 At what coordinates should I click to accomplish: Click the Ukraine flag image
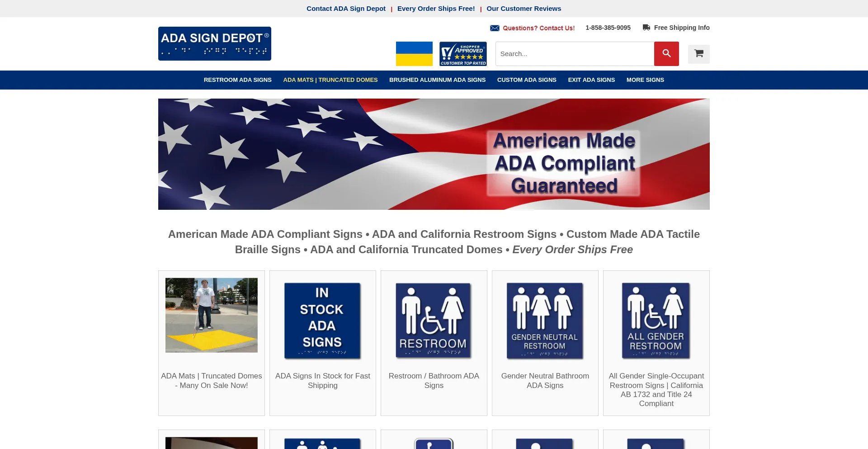(x=414, y=54)
